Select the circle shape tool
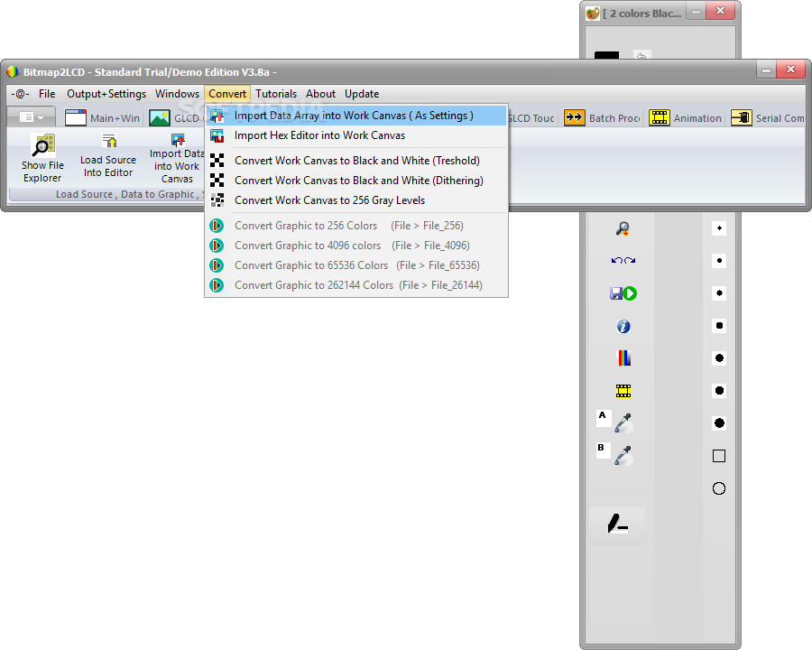 pos(719,488)
